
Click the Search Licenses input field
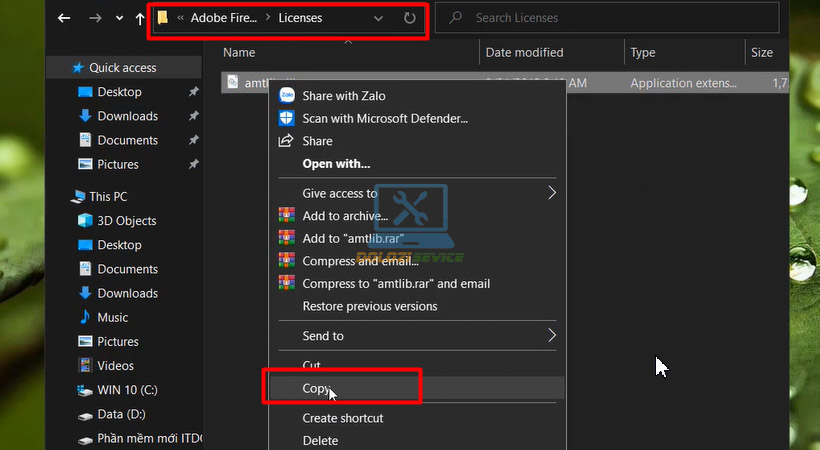click(x=620, y=18)
